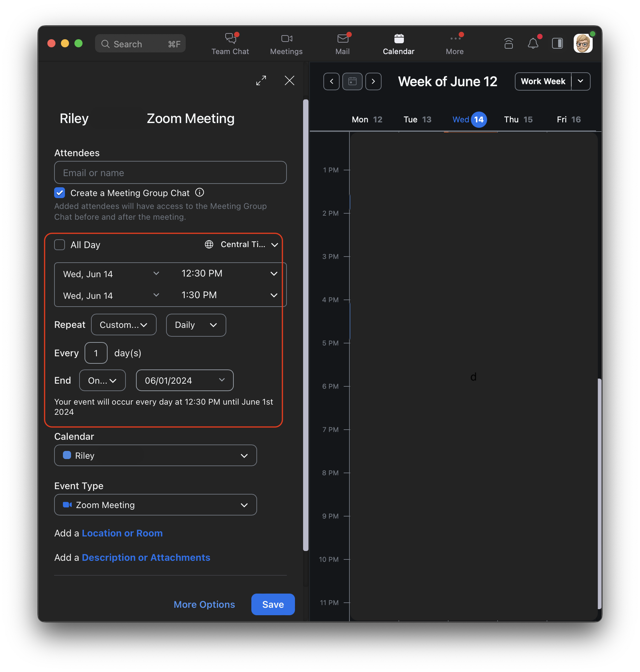The width and height of the screenshot is (640, 672).
Task: Click the 1 PM time label
Action: pos(330,170)
